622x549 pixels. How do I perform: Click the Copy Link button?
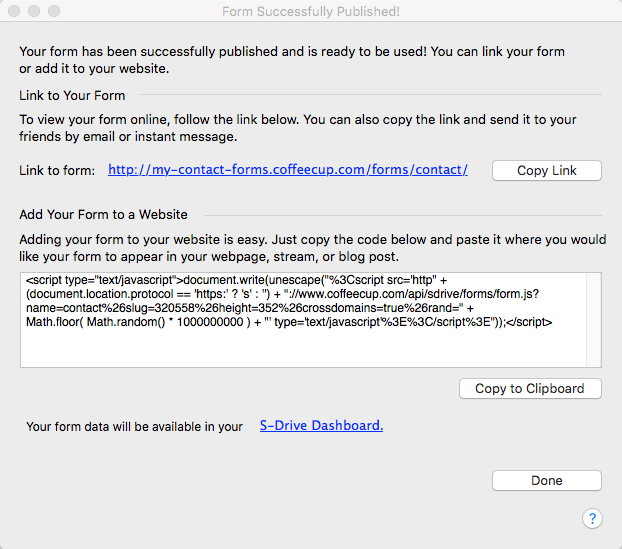(547, 171)
